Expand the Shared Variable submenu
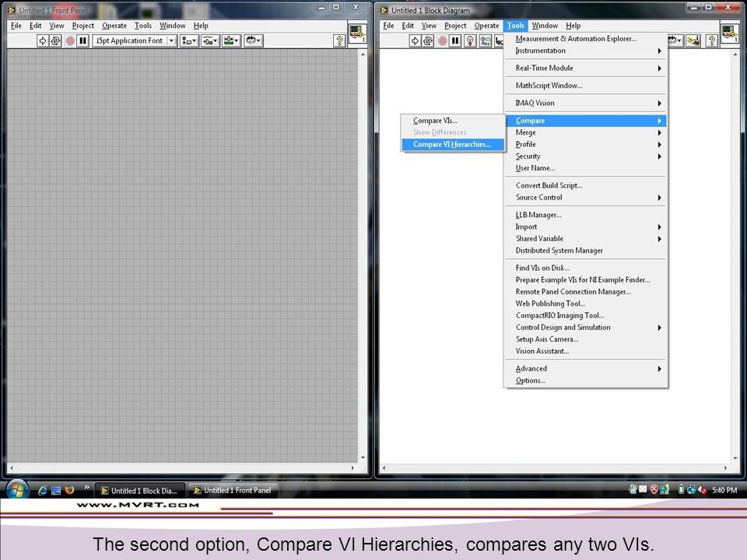This screenshot has height=560, width=747. [x=585, y=239]
